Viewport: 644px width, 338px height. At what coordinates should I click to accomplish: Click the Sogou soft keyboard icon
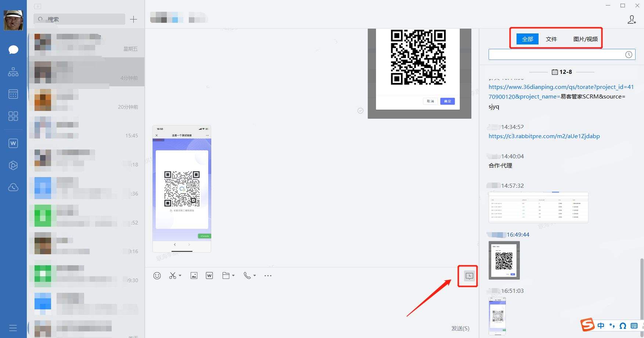pyautogui.click(x=634, y=326)
